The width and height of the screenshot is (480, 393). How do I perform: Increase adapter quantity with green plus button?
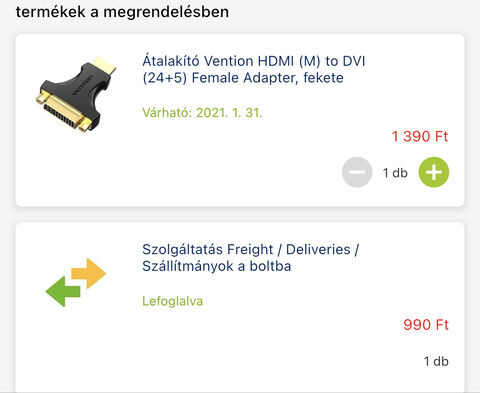(x=434, y=172)
